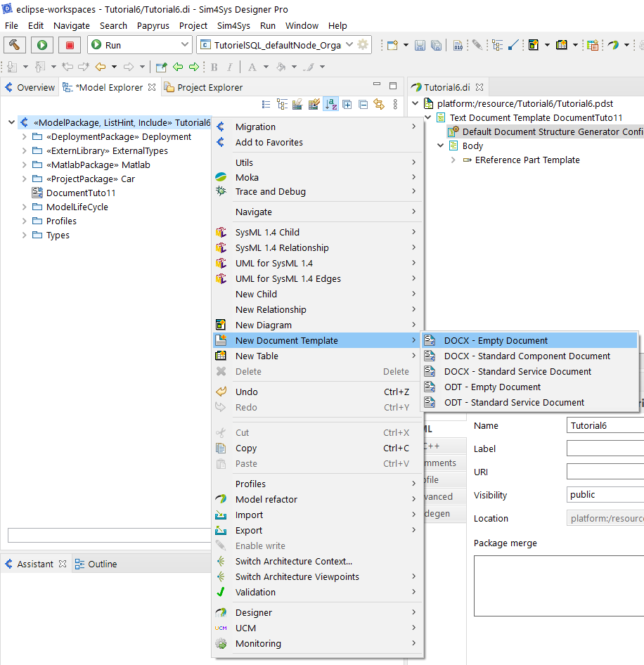Select the MatlabPackage Matlab tree item

tap(98, 165)
